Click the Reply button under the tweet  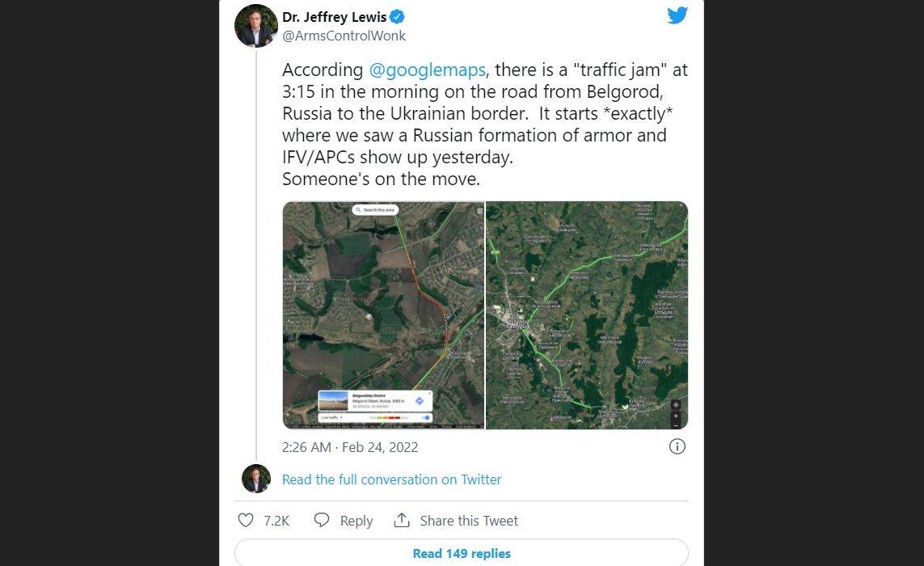click(x=344, y=521)
